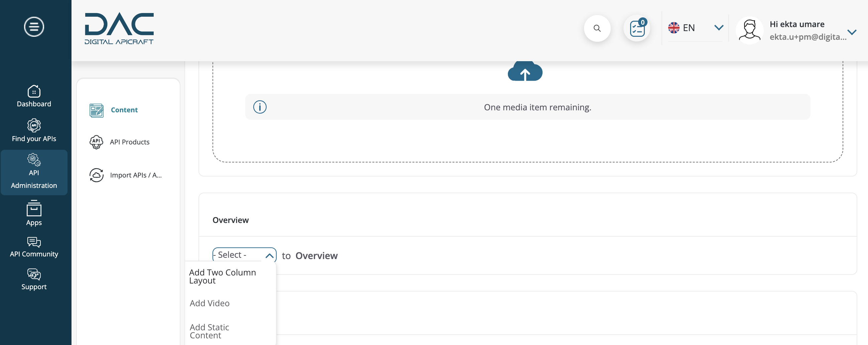
Task: Go to Find your APIs label
Action: pos(34,139)
